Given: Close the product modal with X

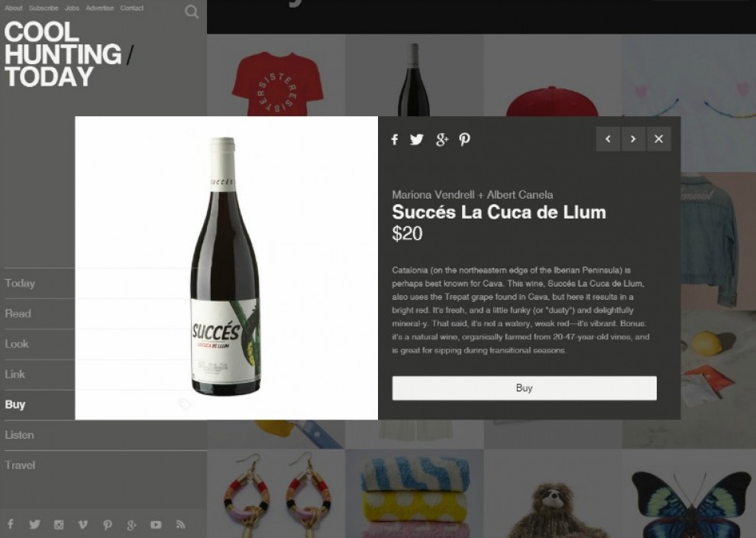Looking at the screenshot, I should tap(658, 139).
